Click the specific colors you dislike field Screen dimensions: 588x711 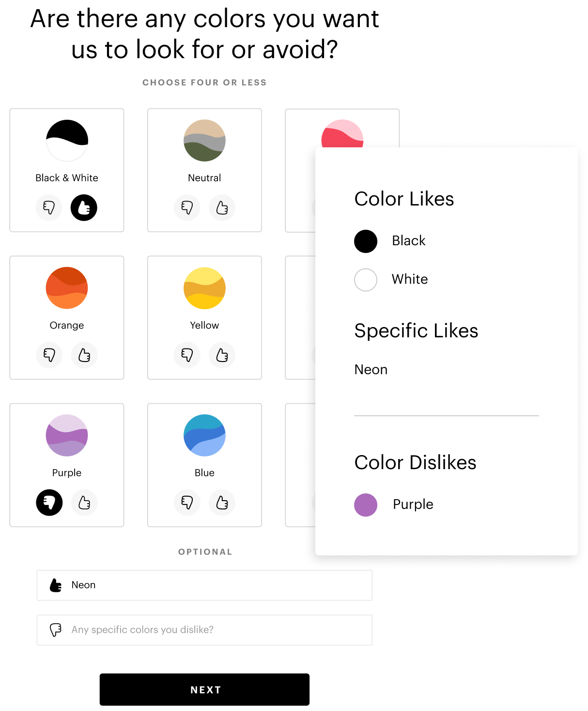204,630
